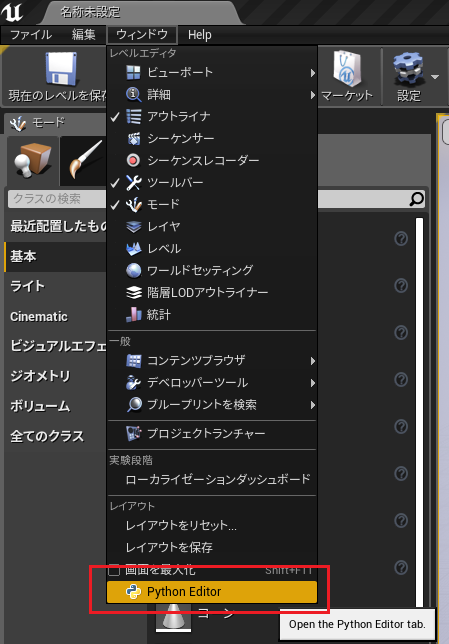Expand the ビューポート submenu arrow
This screenshot has height=644, width=449.
pos(312,73)
